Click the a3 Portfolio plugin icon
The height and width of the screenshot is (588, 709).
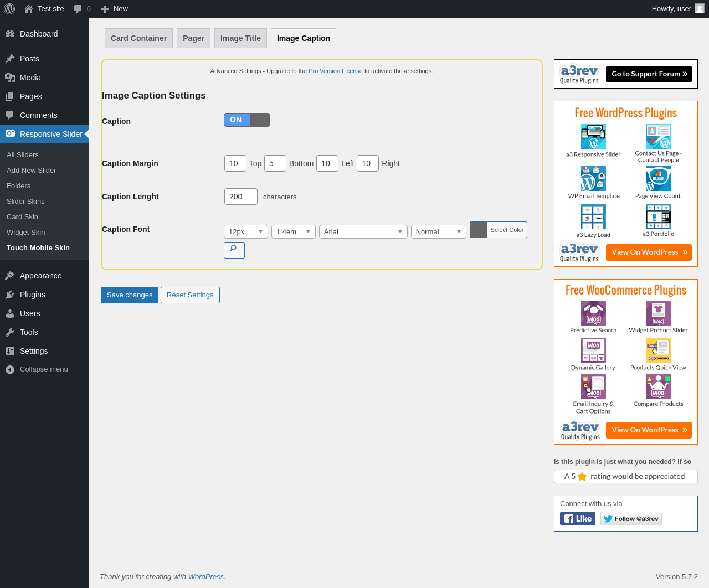coord(658,217)
